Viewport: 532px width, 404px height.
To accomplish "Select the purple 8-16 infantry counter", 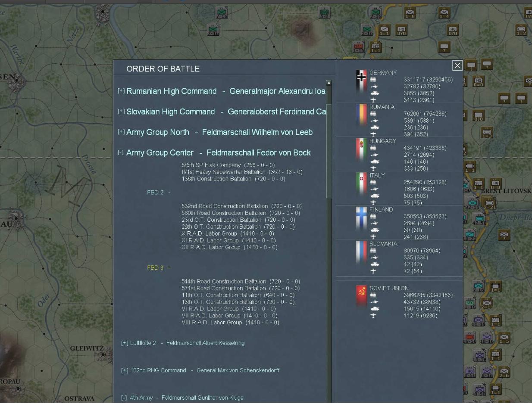I will click(x=487, y=372).
